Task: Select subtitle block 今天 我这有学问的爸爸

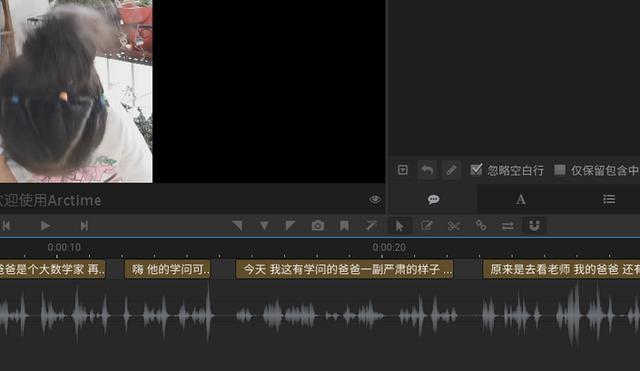Action: (x=344, y=269)
